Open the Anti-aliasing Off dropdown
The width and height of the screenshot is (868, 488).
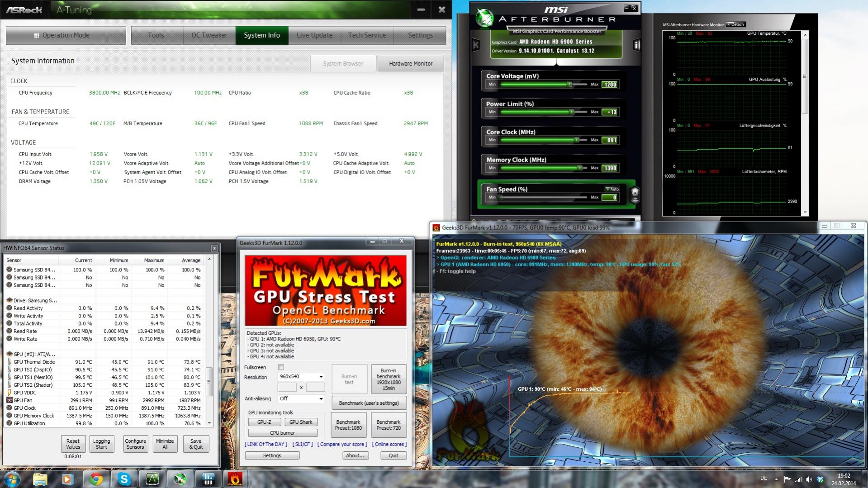pyautogui.click(x=301, y=398)
